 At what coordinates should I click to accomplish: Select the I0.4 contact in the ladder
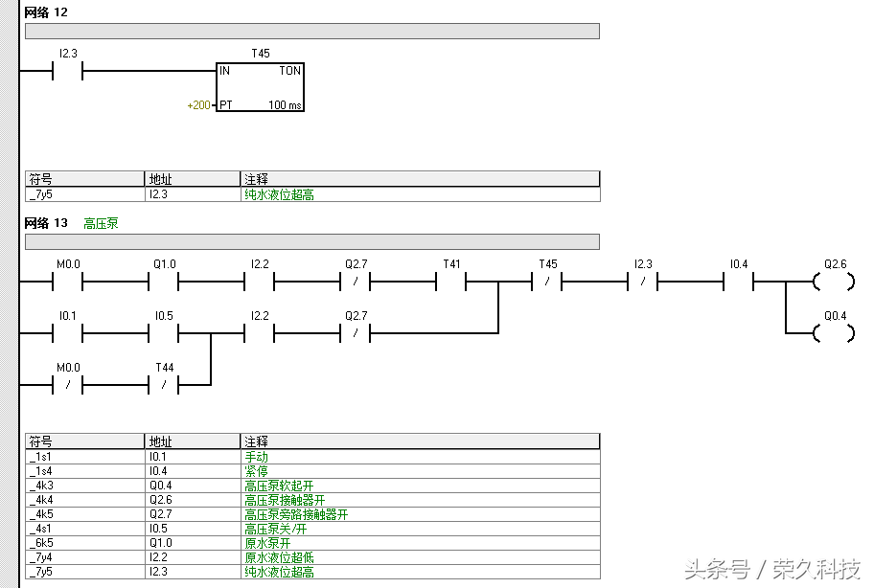(x=739, y=282)
